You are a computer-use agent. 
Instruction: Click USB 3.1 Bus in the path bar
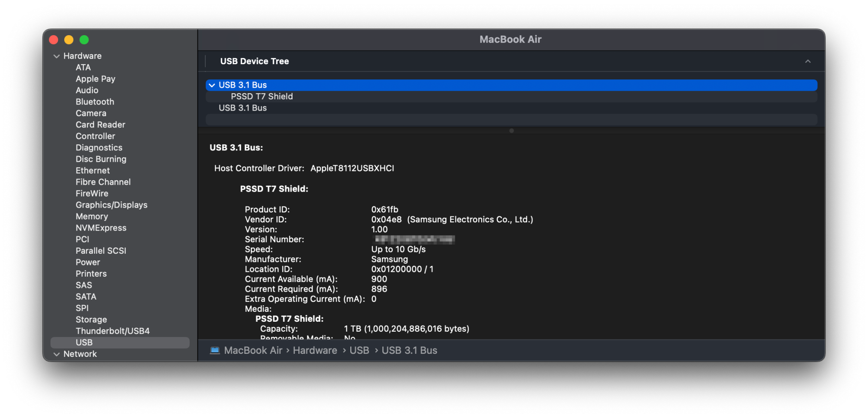(x=409, y=350)
